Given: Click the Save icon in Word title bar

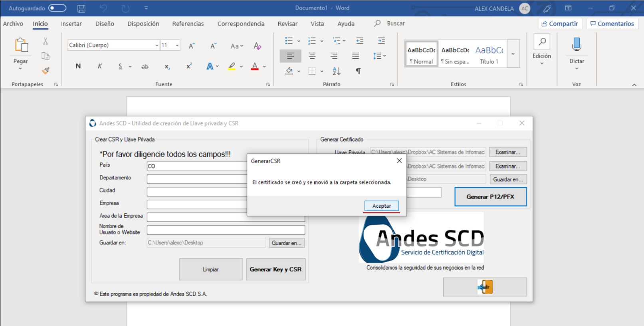Looking at the screenshot, I should point(81,8).
